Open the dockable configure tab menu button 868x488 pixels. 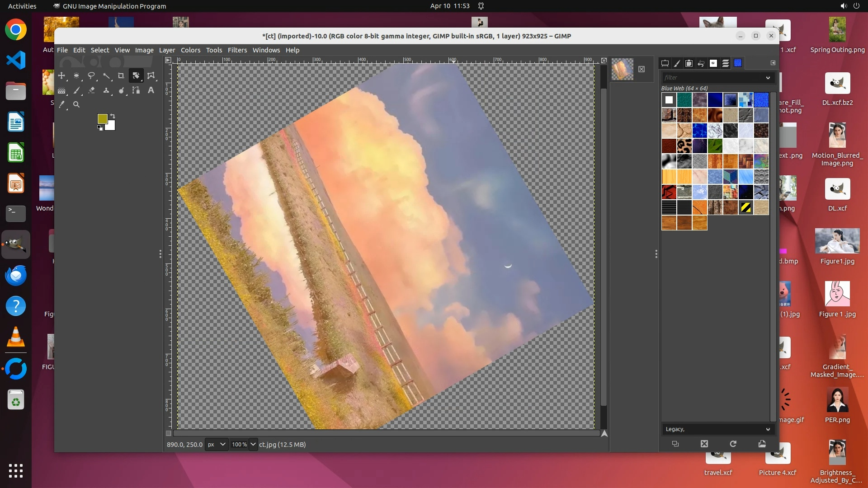point(773,63)
